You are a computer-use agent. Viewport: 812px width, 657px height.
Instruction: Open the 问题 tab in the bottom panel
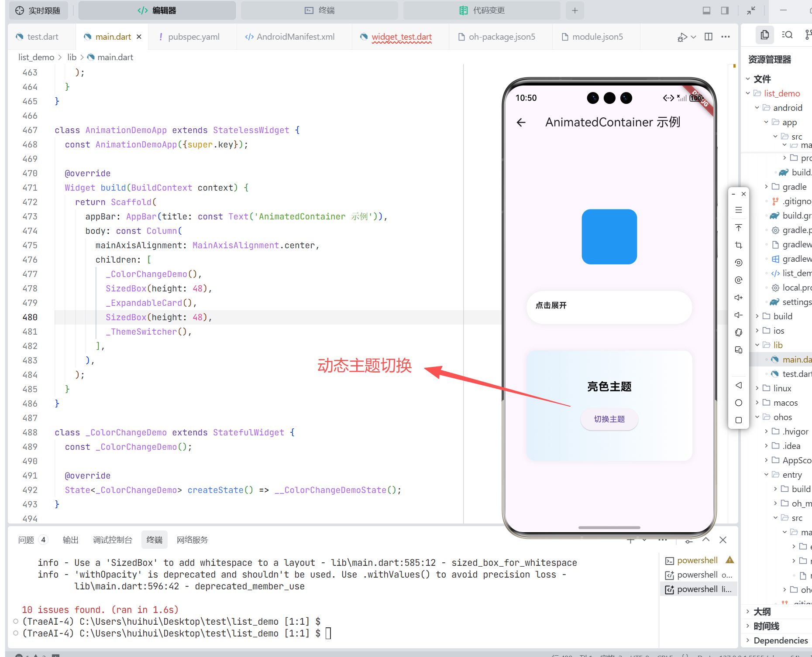coord(32,540)
